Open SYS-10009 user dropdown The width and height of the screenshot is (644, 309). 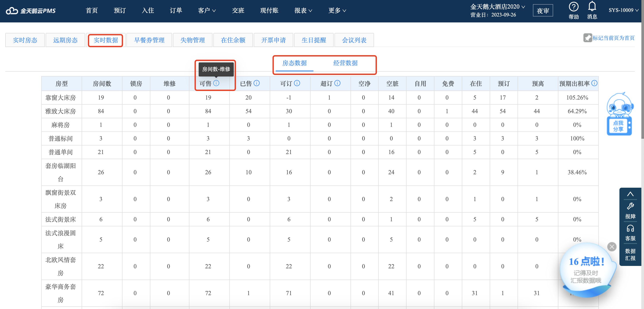624,10
